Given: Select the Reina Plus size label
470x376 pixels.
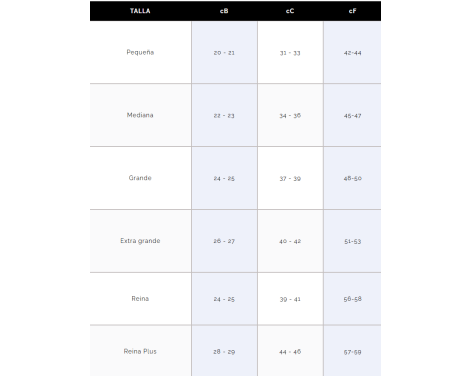Looking at the screenshot, I should (140, 351).
